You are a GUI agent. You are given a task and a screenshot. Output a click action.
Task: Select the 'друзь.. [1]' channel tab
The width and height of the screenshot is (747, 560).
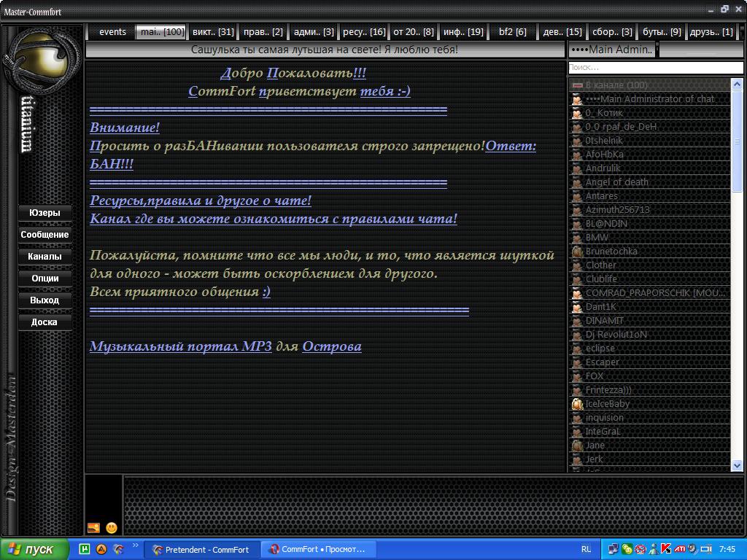pyautogui.click(x=711, y=32)
